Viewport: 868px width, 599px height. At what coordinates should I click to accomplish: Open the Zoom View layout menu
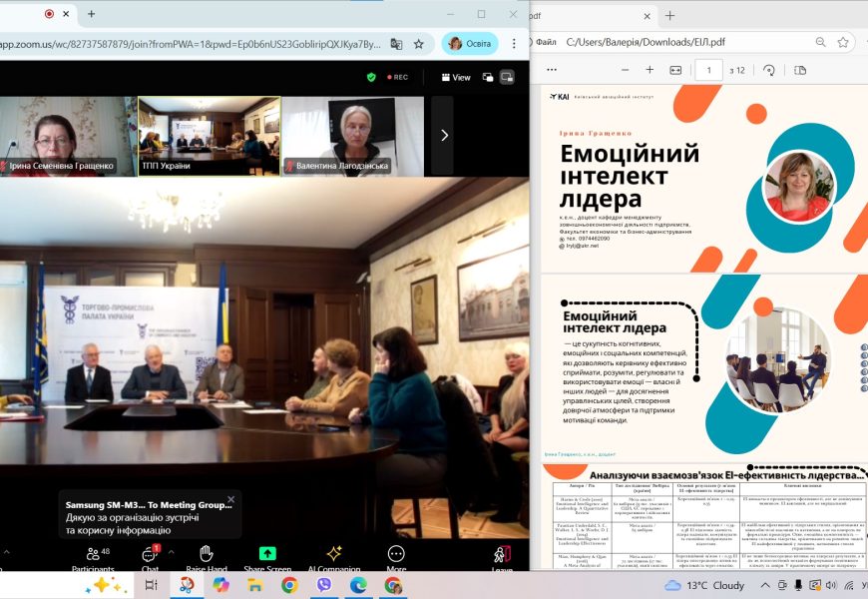tap(455, 77)
